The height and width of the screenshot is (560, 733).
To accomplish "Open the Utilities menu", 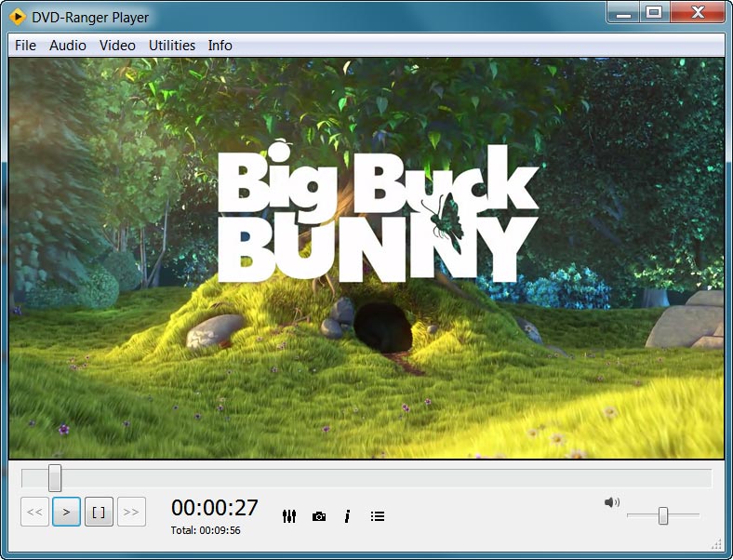I will pyautogui.click(x=171, y=46).
